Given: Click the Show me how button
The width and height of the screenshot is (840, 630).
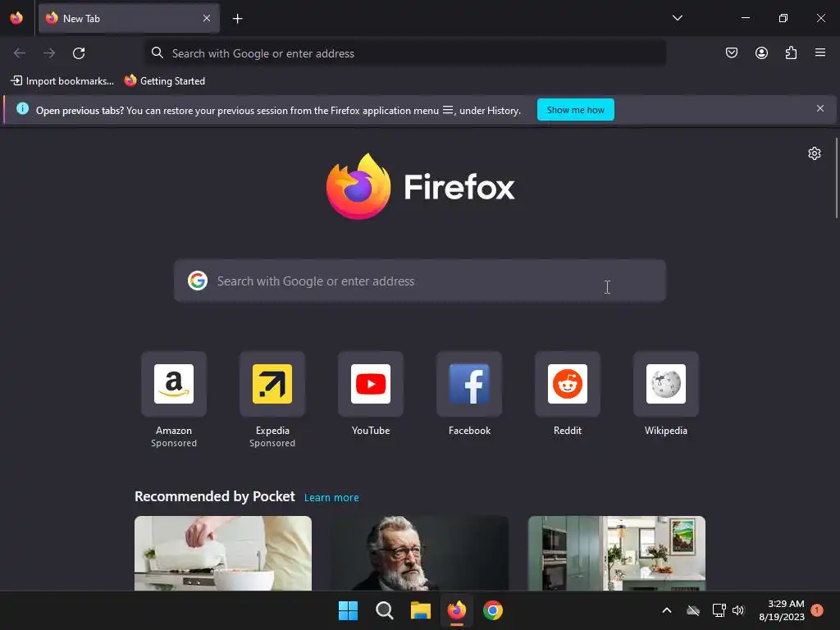Looking at the screenshot, I should [x=575, y=110].
